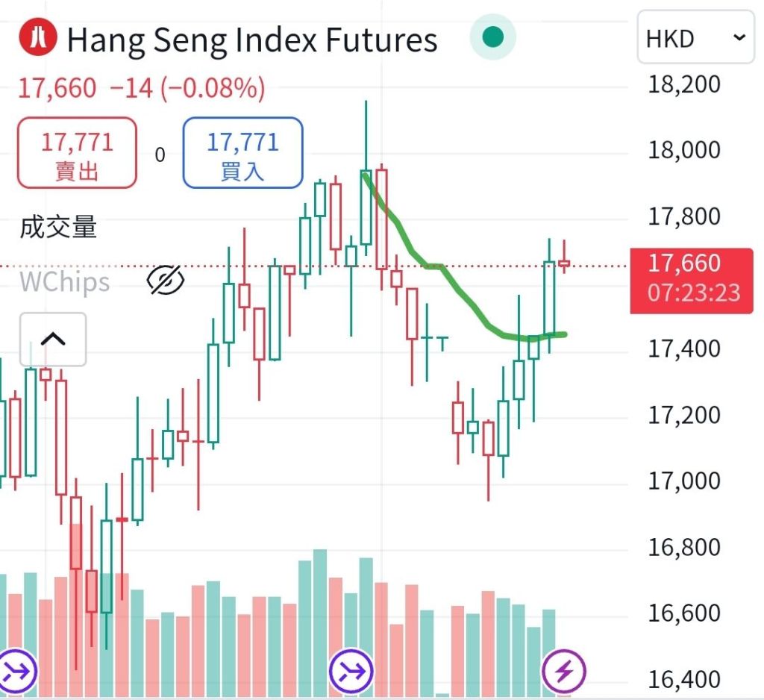
Task: Toggle WChips visibility with the eye icon
Action: pyautogui.click(x=166, y=281)
